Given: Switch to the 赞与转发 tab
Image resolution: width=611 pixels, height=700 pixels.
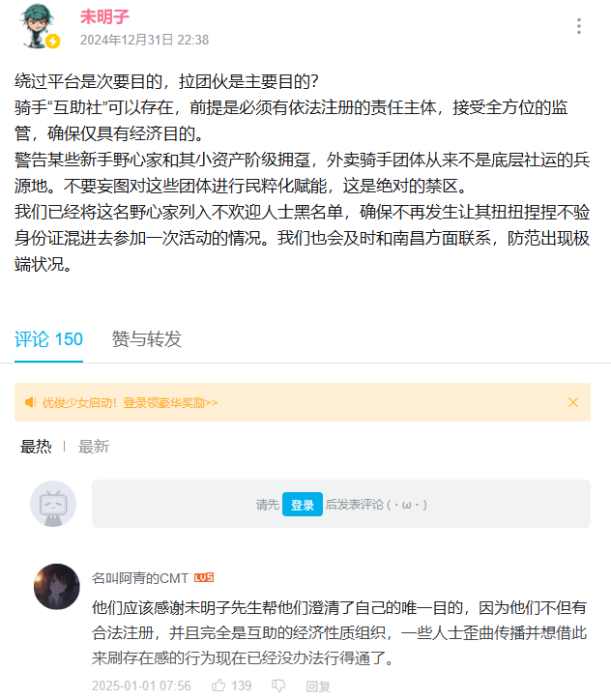Looking at the screenshot, I should (147, 339).
